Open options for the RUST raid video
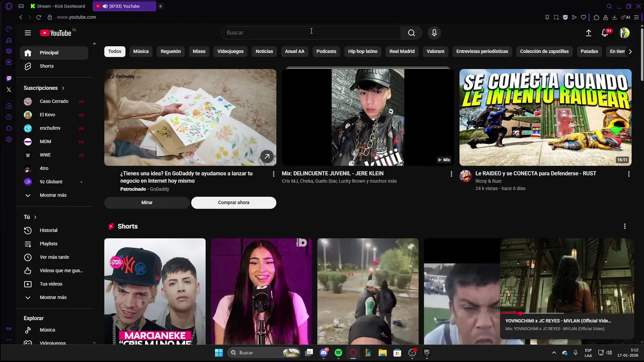The image size is (644, 362). (x=628, y=174)
